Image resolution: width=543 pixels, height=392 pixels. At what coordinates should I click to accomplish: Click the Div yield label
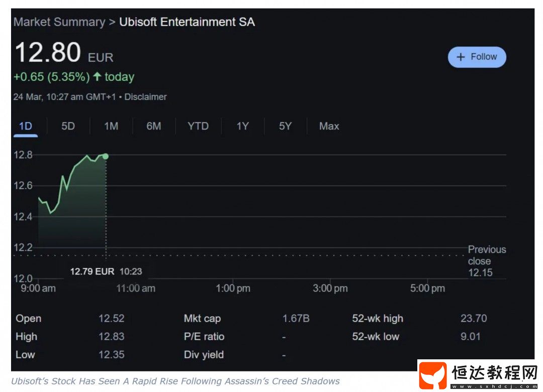pos(204,355)
